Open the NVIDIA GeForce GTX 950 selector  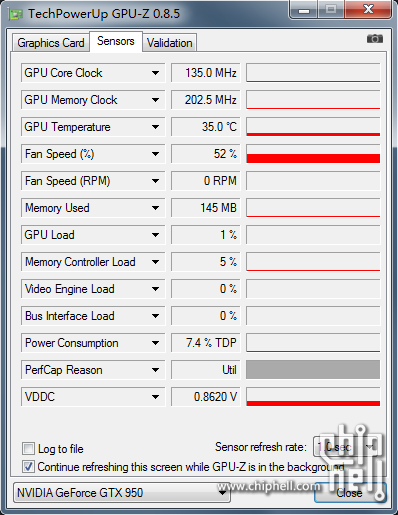(122, 492)
